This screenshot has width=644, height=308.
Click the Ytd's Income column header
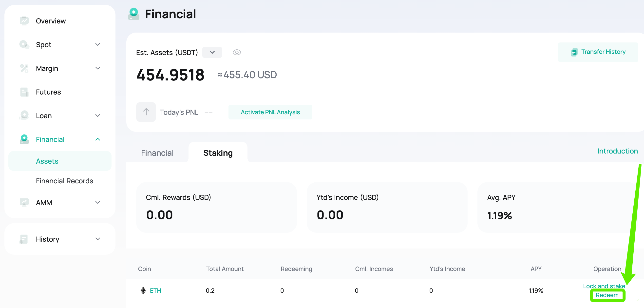point(447,269)
